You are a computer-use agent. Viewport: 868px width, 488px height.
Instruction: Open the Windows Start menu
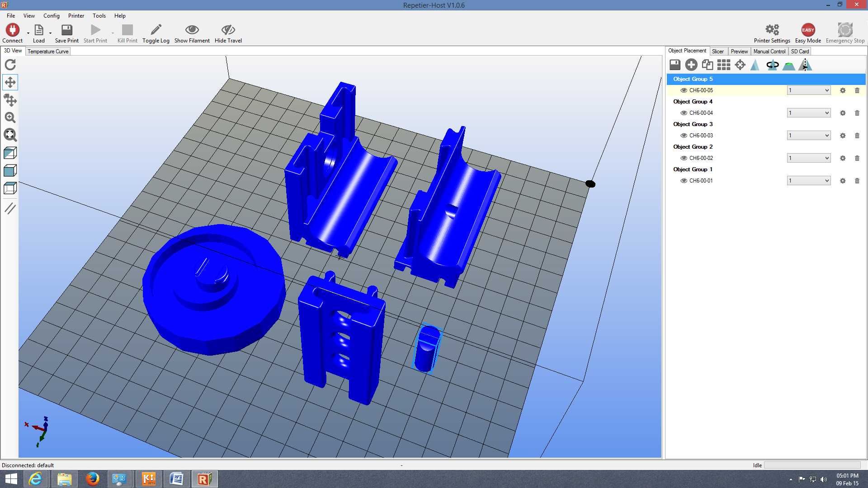11,479
